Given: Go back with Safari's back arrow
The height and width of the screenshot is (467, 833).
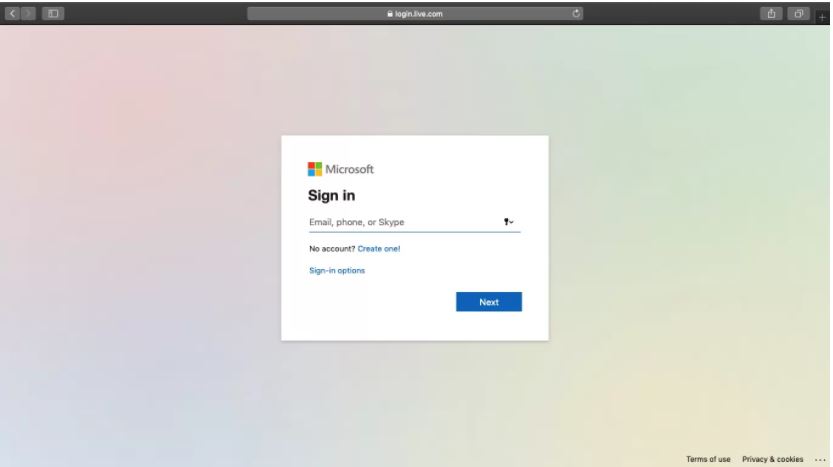Looking at the screenshot, I should (x=12, y=13).
